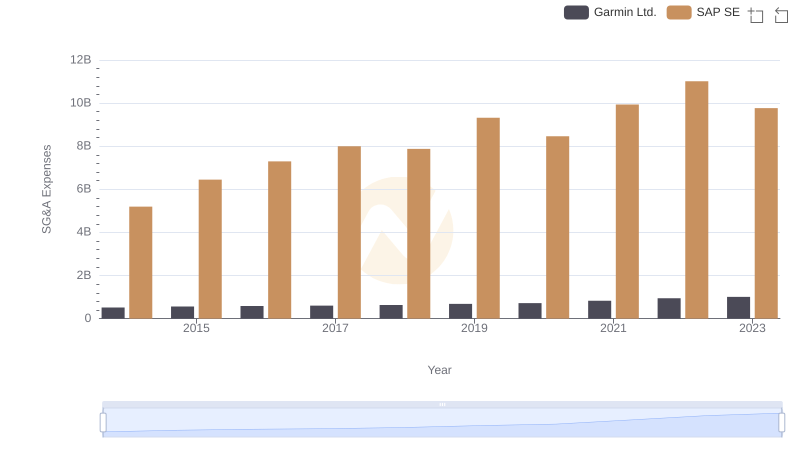Click the Garmin Ltd. bar for 2019
This screenshot has height=461, width=800.
pyautogui.click(x=461, y=311)
